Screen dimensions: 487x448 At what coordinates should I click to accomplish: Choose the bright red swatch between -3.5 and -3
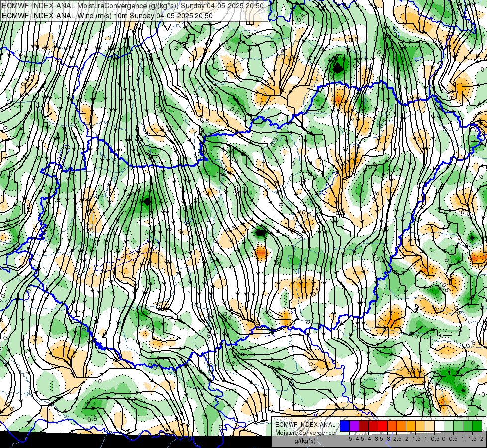point(383,426)
